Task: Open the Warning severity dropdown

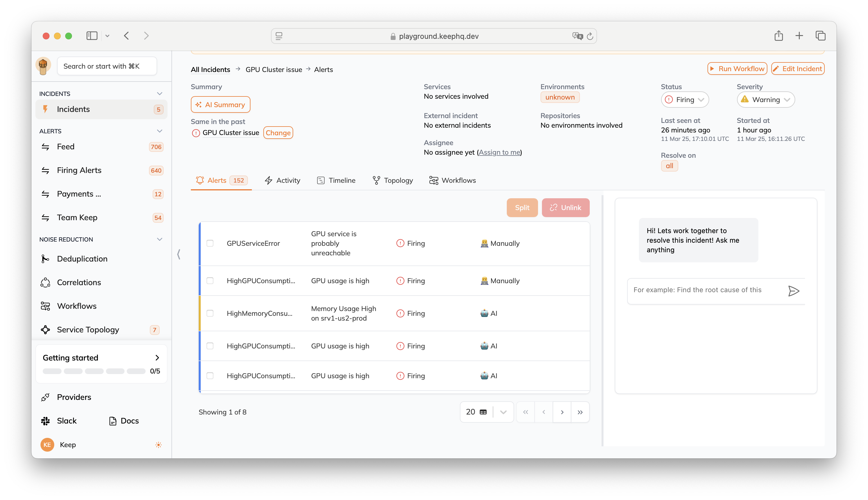Action: (765, 100)
